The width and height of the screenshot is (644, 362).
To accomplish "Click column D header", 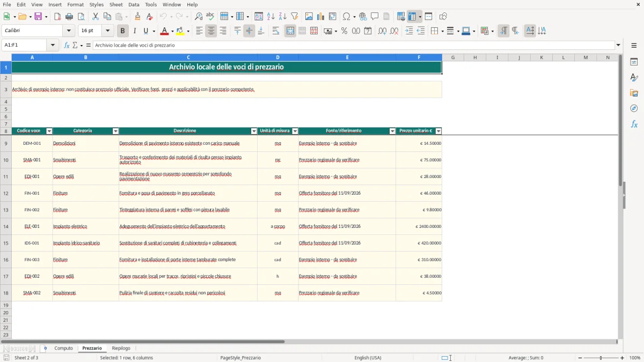I will [x=278, y=57].
